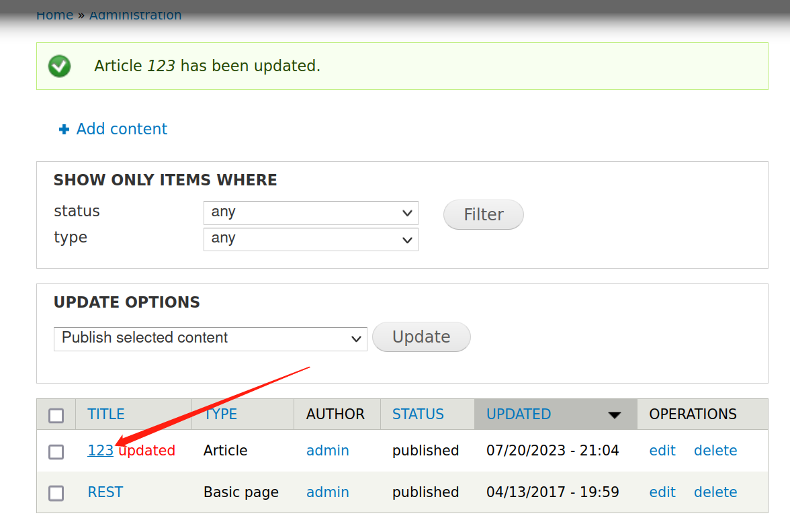Go to Administration breadcrumb link
The image size is (790, 532).
135,15
